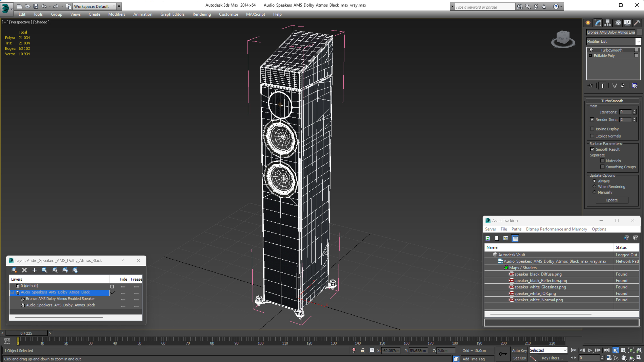Click the Table View icon in Asset Tracking
This screenshot has width=644, height=362.
515,238
